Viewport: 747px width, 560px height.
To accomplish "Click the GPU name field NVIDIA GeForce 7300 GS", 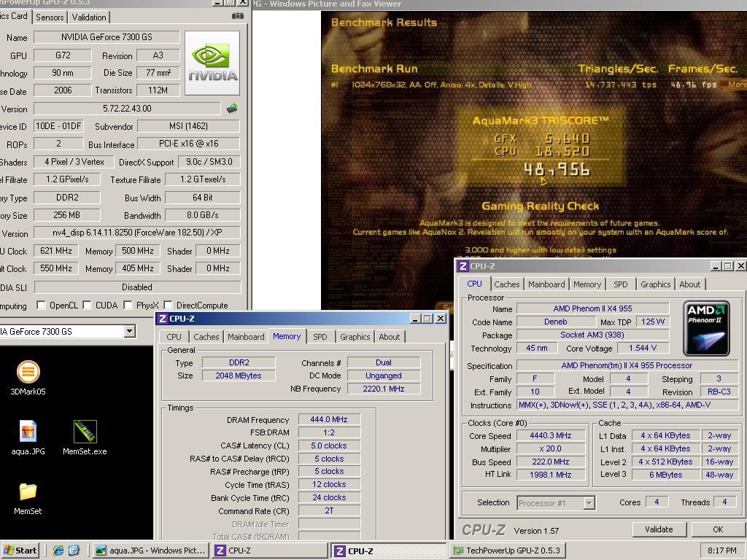I will (107, 37).
